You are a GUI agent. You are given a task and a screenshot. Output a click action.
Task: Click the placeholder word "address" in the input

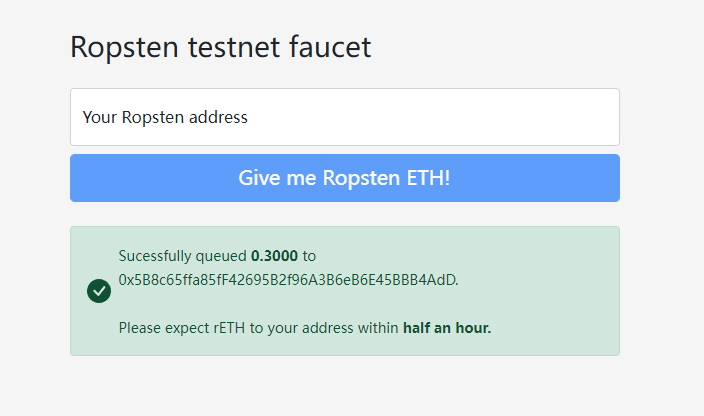[x=217, y=117]
